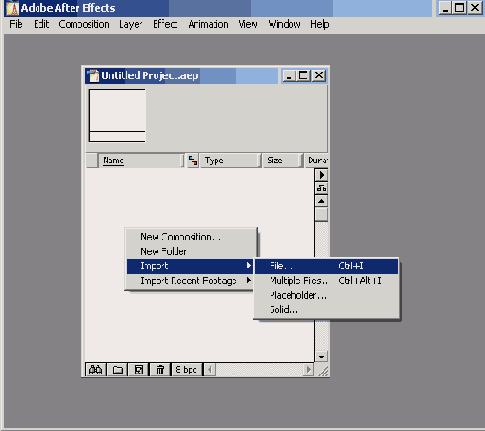Open the project panel options arrow

click(x=321, y=175)
